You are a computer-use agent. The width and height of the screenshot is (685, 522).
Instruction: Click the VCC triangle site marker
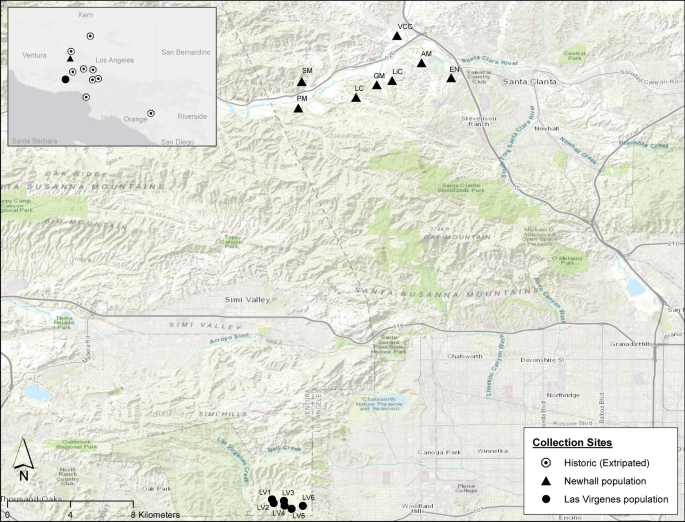coord(397,36)
